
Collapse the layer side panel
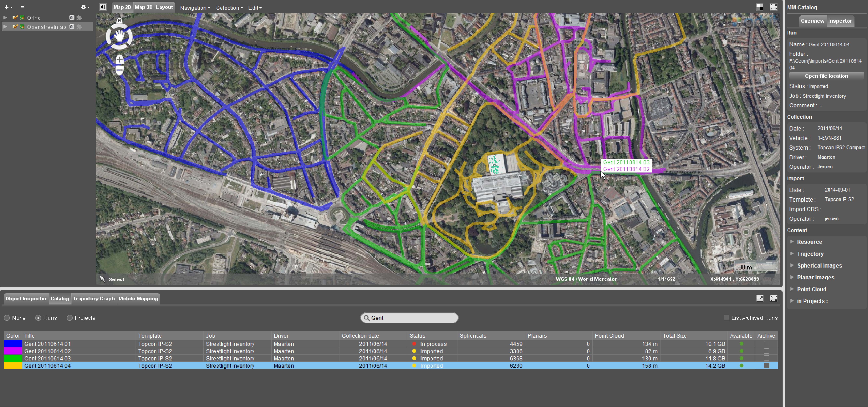click(x=103, y=7)
